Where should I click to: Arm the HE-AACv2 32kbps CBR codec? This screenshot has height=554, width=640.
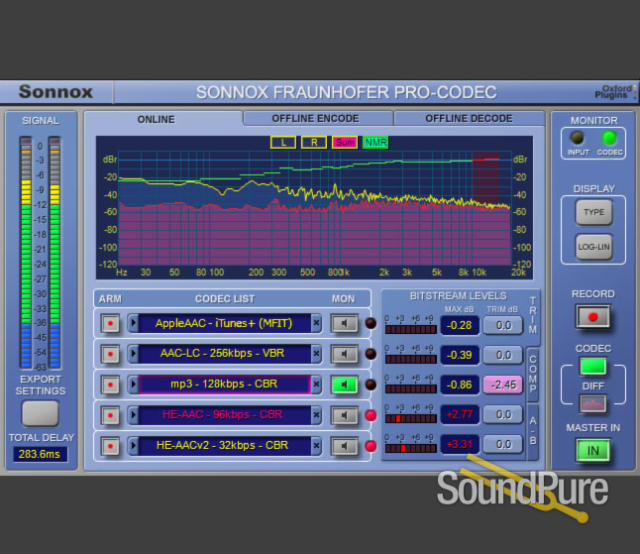(x=110, y=446)
